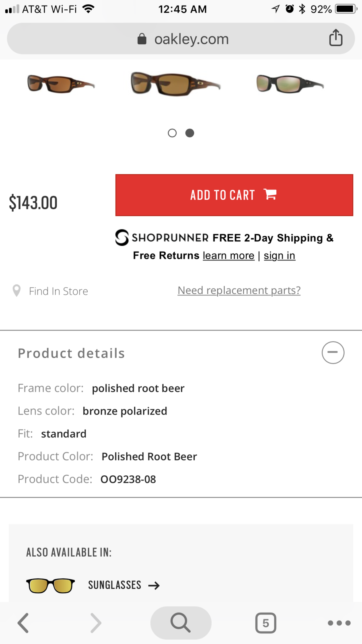Open the three-dot more menu

click(x=339, y=623)
